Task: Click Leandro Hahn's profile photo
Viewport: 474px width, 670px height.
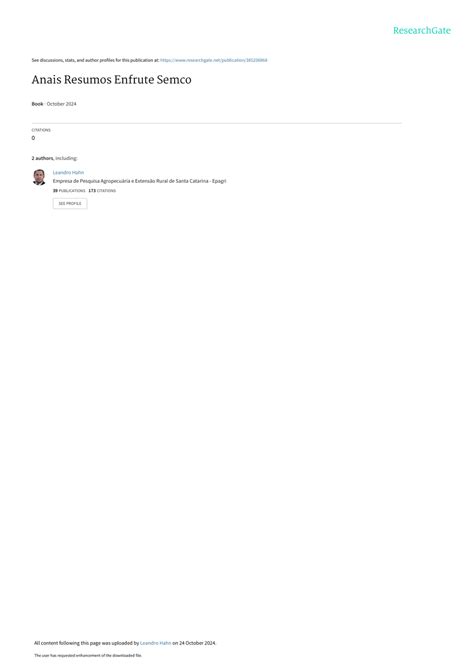Action: click(x=39, y=177)
